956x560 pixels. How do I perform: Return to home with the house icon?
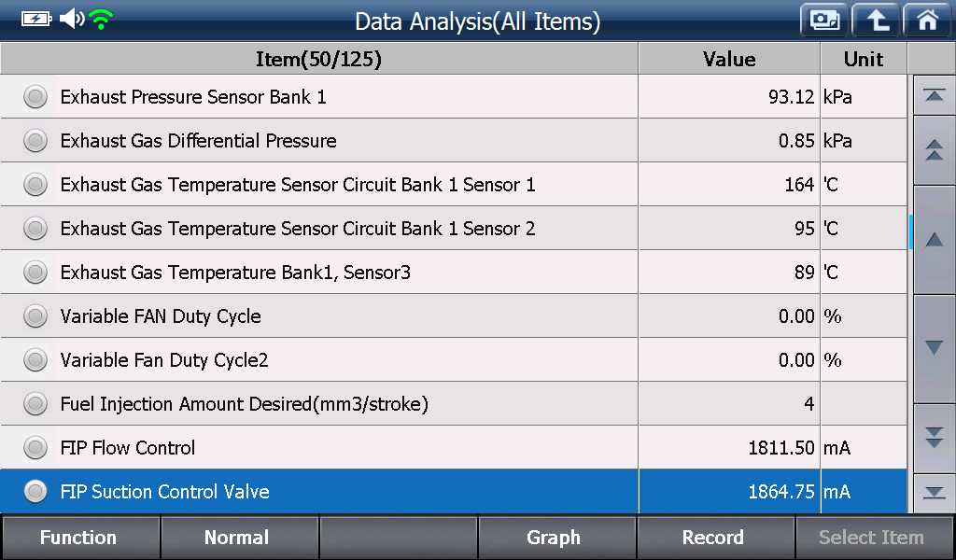pos(927,21)
